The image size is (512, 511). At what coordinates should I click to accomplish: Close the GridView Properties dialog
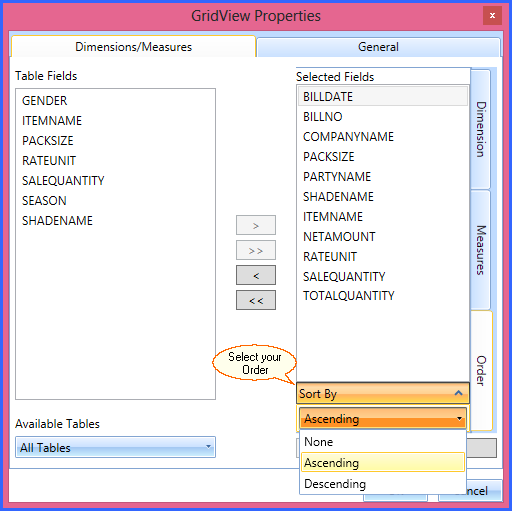click(492, 15)
